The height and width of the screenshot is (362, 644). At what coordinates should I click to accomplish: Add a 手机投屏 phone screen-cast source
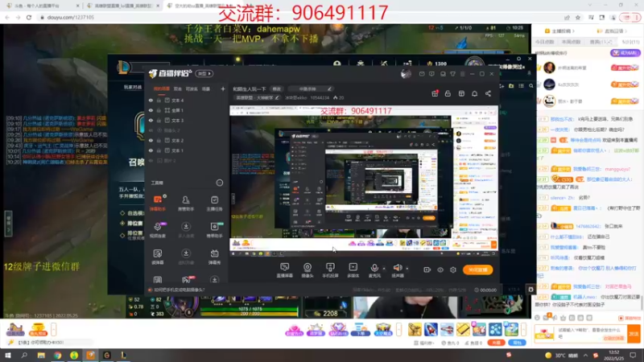click(x=330, y=270)
